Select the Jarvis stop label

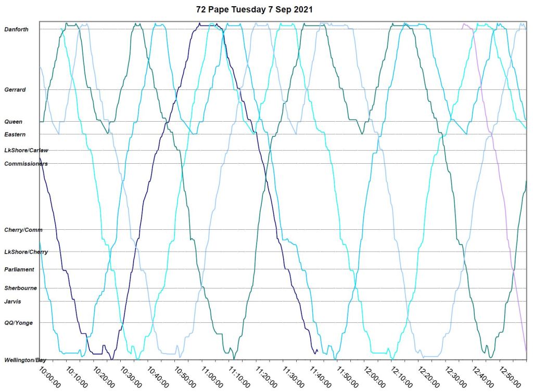pyautogui.click(x=13, y=301)
